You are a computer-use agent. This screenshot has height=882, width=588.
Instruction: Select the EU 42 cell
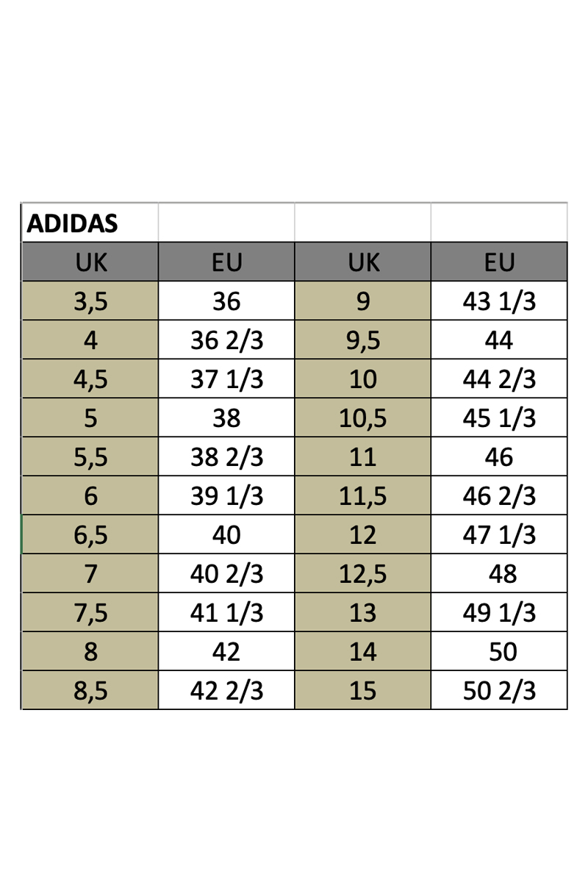(226, 651)
